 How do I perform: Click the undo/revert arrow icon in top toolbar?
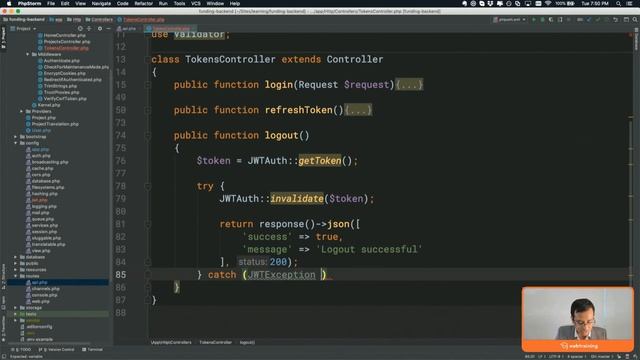pos(616,20)
